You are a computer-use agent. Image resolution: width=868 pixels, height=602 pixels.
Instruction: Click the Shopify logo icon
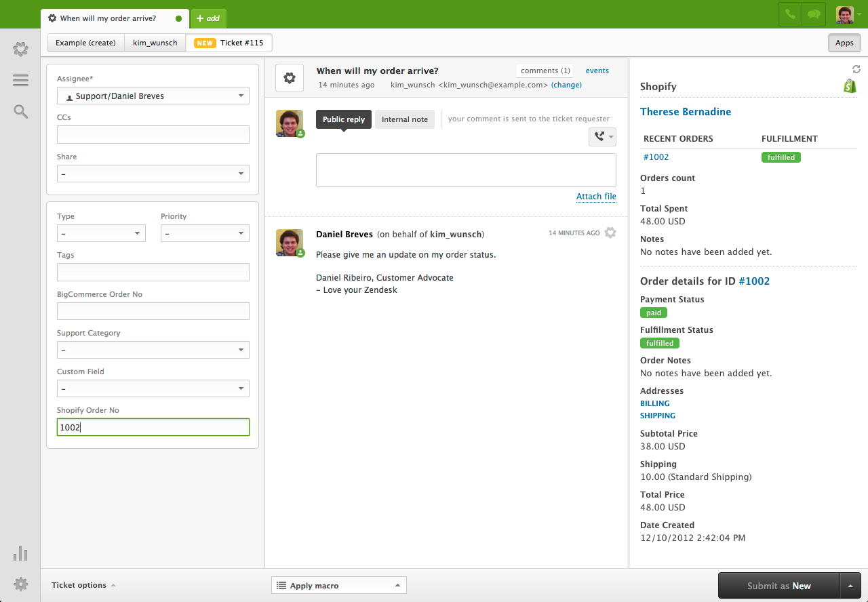[x=850, y=85]
